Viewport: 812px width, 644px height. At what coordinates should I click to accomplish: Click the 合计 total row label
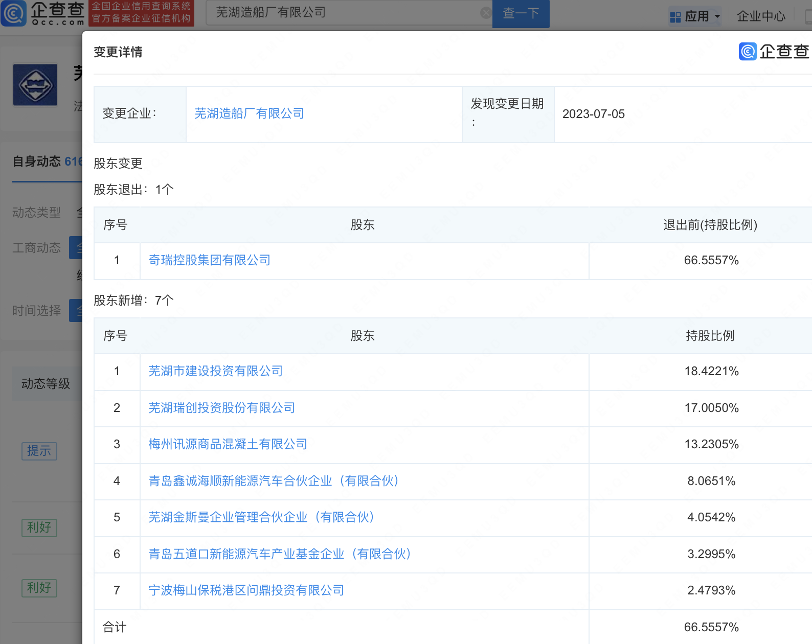pos(115,627)
